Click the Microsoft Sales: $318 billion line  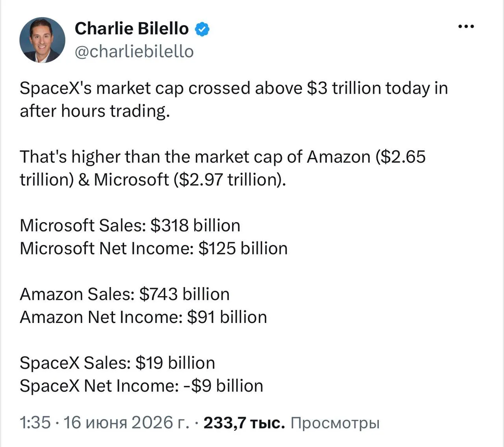(x=130, y=226)
